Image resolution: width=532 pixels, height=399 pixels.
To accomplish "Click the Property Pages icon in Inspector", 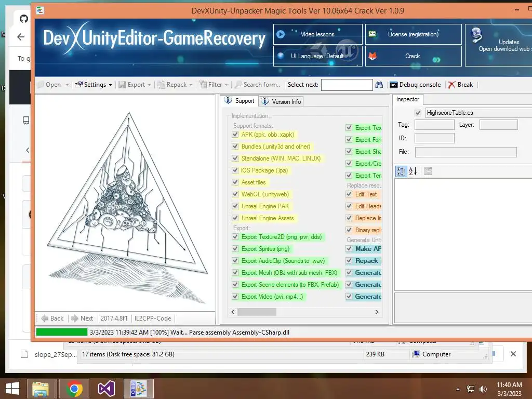I will tap(428, 171).
